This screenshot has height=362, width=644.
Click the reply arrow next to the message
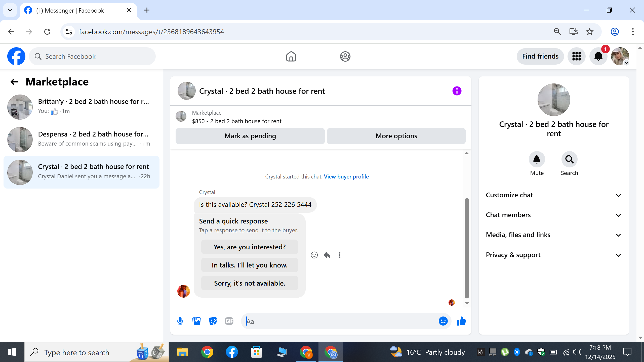point(327,255)
